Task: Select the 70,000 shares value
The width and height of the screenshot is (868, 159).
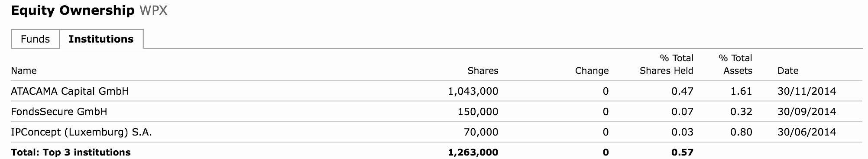Action: pyautogui.click(x=481, y=132)
